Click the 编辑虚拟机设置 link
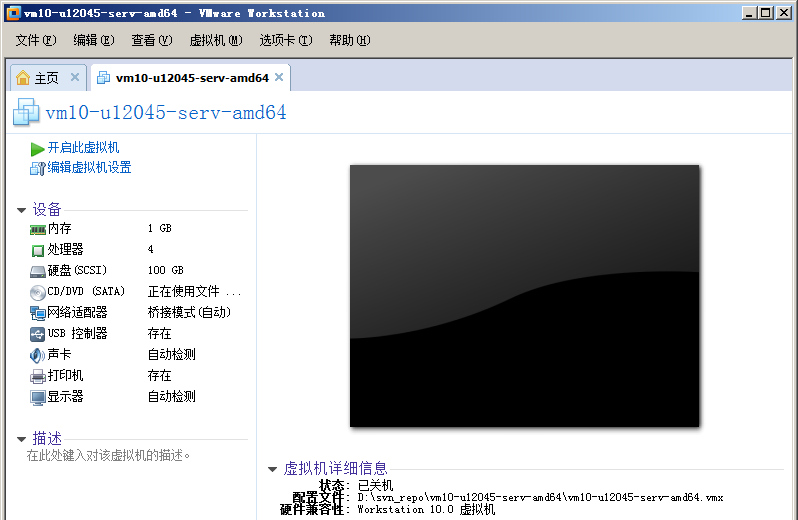Image resolution: width=798 pixels, height=520 pixels. point(90,167)
